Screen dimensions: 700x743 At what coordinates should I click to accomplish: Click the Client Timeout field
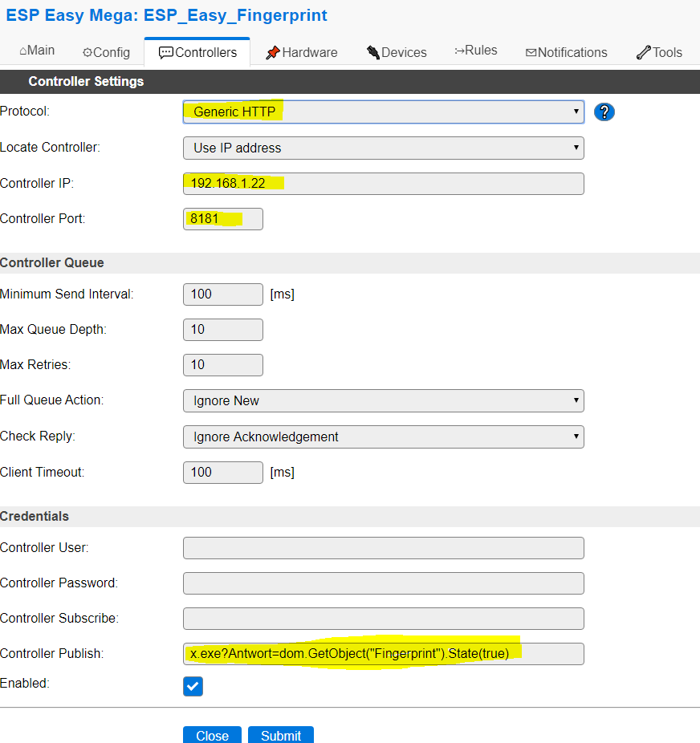(222, 472)
